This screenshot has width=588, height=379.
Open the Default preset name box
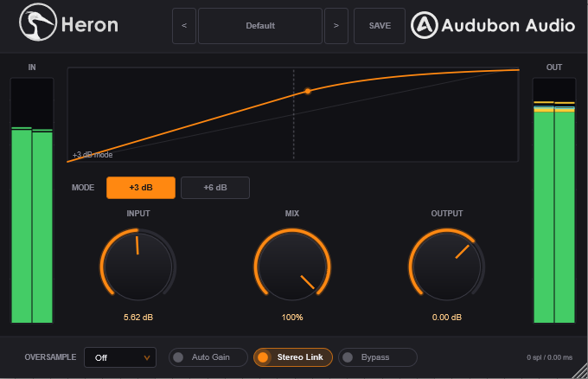point(260,26)
